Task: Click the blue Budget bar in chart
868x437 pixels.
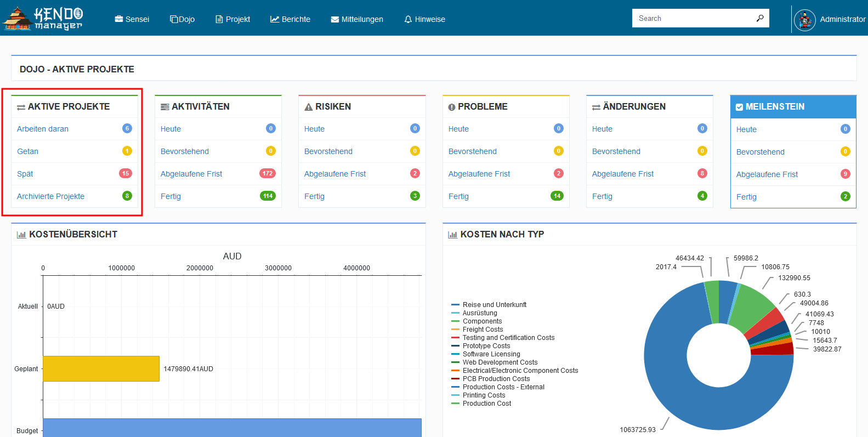Action: click(x=232, y=428)
